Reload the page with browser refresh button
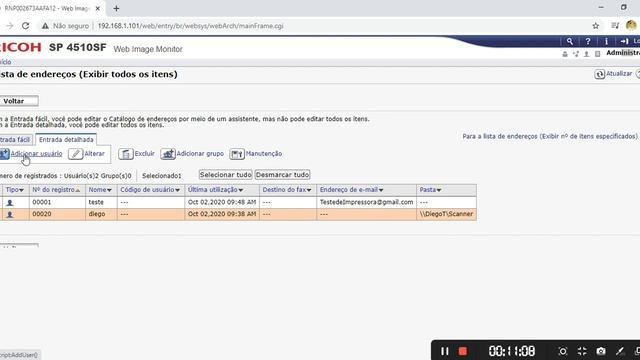This screenshot has height=360, width=640. tap(25, 26)
